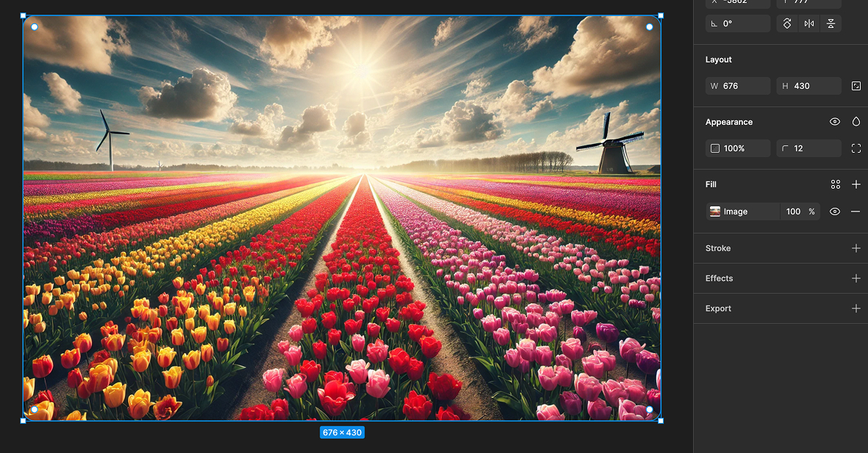Click the layer opacity field showing 100%
Screen dimensions: 868x453
tap(738, 148)
